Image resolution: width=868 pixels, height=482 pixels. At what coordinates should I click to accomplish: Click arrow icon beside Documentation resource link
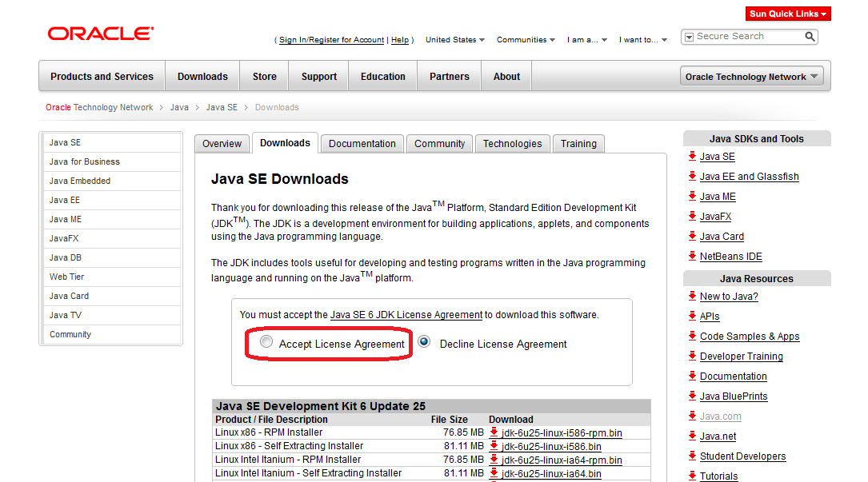tap(692, 375)
